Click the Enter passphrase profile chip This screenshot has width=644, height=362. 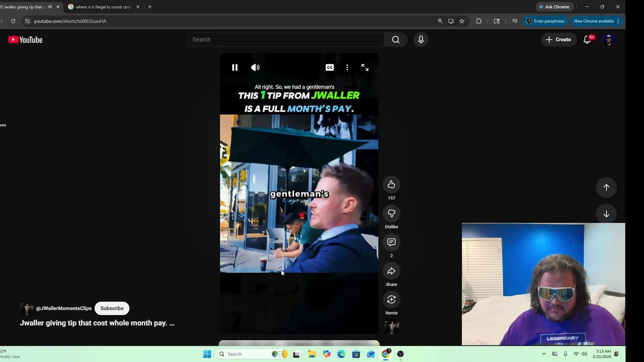pos(545,21)
